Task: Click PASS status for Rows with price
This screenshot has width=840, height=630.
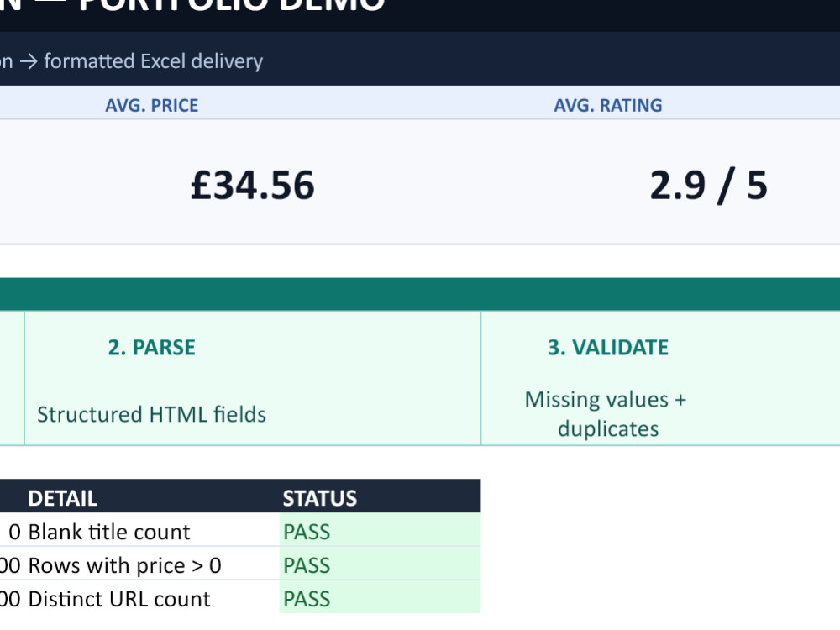Action: click(x=307, y=565)
